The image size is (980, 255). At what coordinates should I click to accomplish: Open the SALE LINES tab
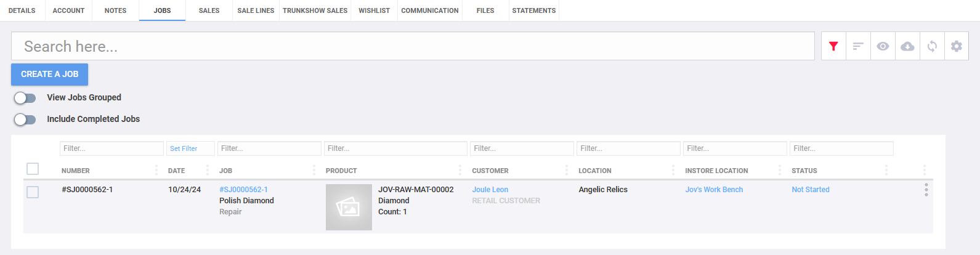click(x=256, y=10)
